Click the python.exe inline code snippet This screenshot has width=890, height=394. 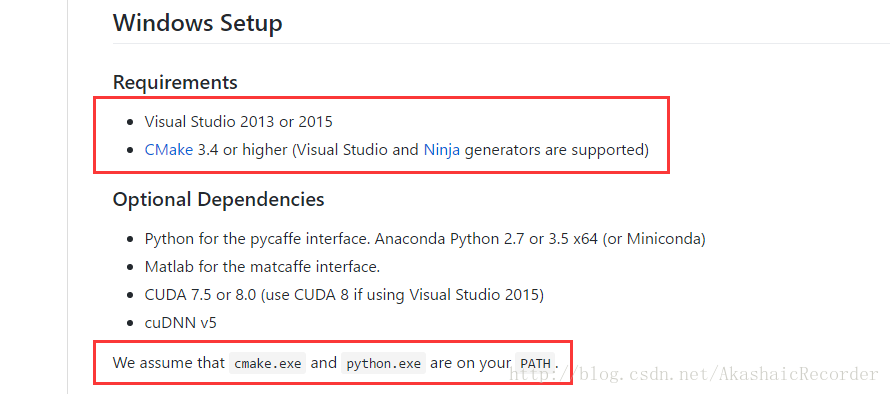[384, 363]
